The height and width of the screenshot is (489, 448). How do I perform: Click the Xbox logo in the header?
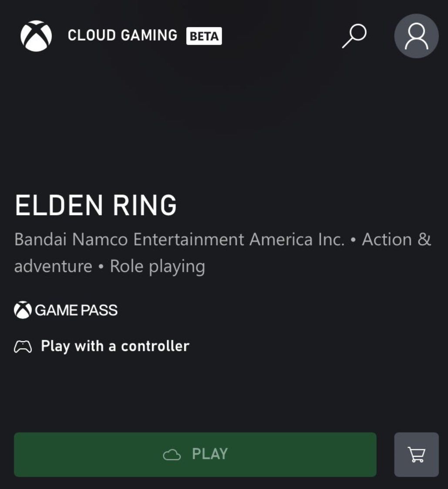point(36,36)
